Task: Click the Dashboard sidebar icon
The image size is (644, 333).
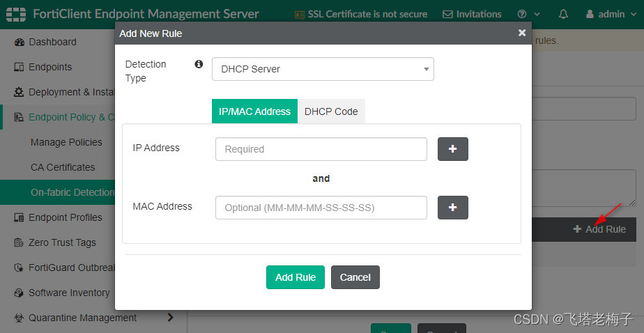Action: point(19,42)
